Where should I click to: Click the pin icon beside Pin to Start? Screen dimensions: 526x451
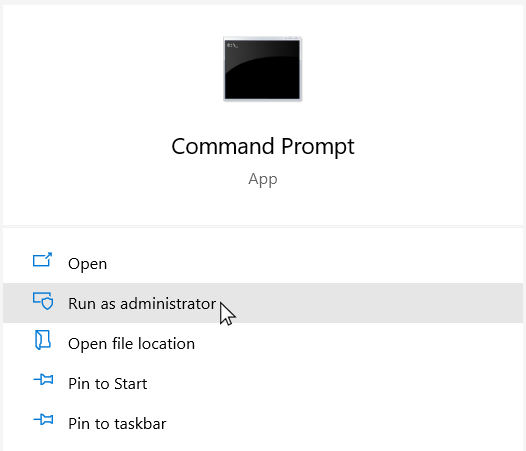[43, 380]
